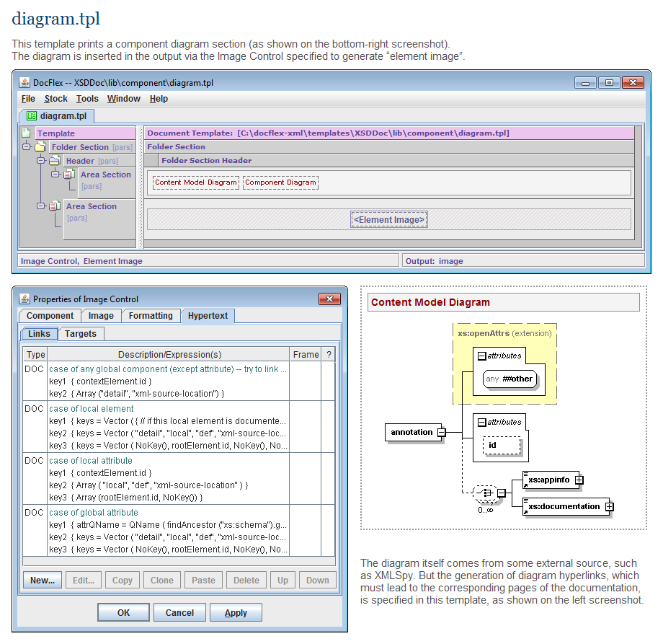Collapse the Header tree node

click(41, 161)
